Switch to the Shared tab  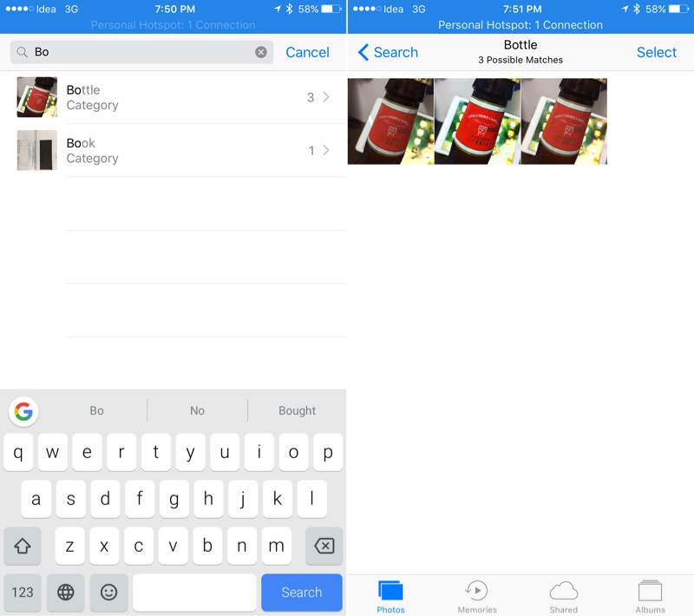point(563,596)
